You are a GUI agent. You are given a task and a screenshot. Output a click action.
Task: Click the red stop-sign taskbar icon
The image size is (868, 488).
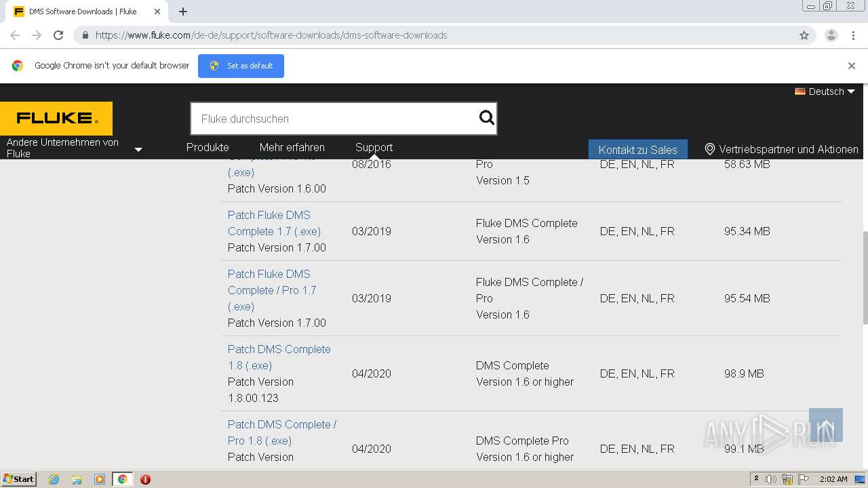[x=145, y=479]
